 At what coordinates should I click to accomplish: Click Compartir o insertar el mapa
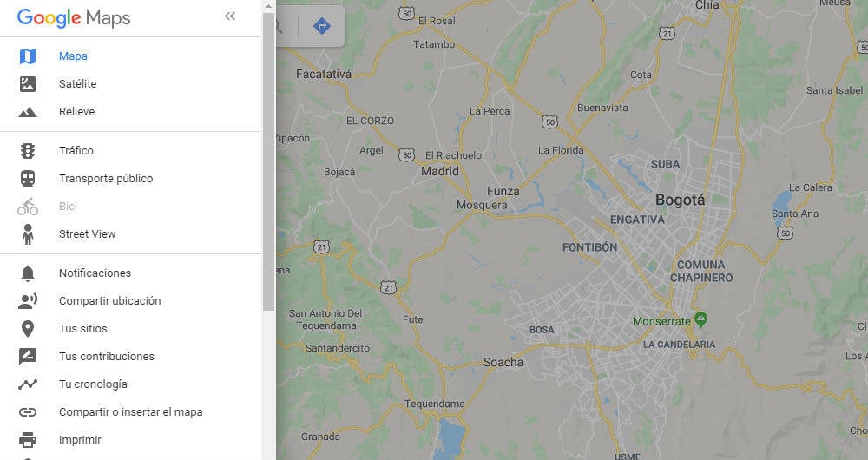tap(131, 412)
